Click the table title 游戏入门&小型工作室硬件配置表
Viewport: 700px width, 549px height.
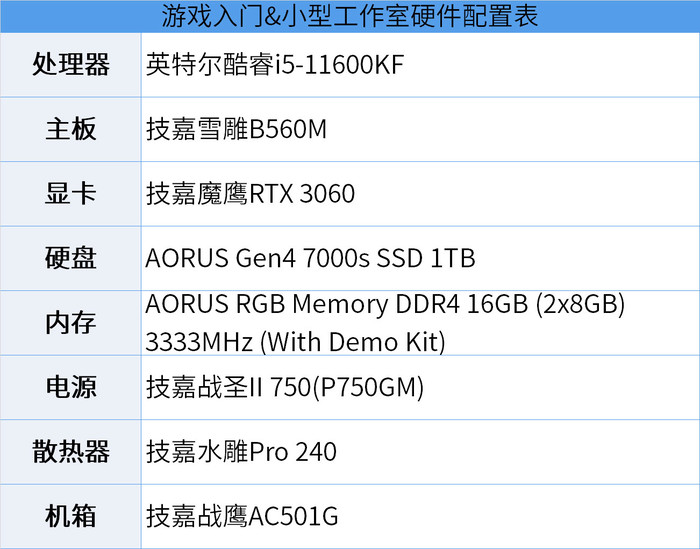click(x=350, y=17)
